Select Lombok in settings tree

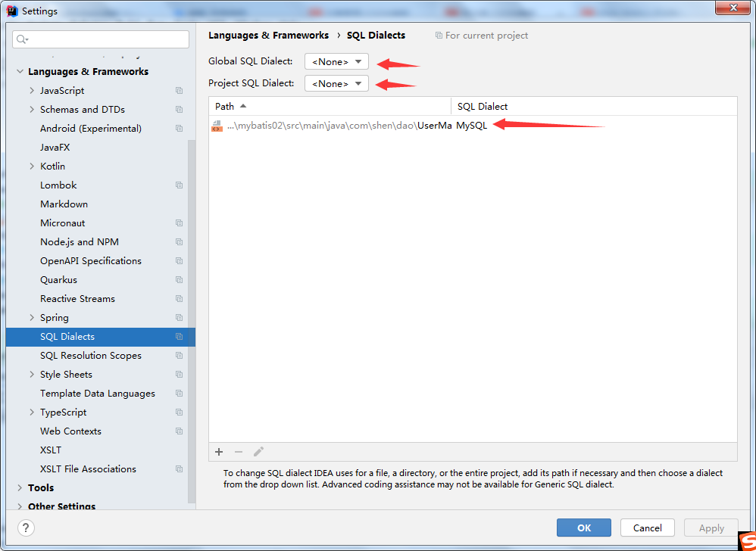tap(58, 185)
